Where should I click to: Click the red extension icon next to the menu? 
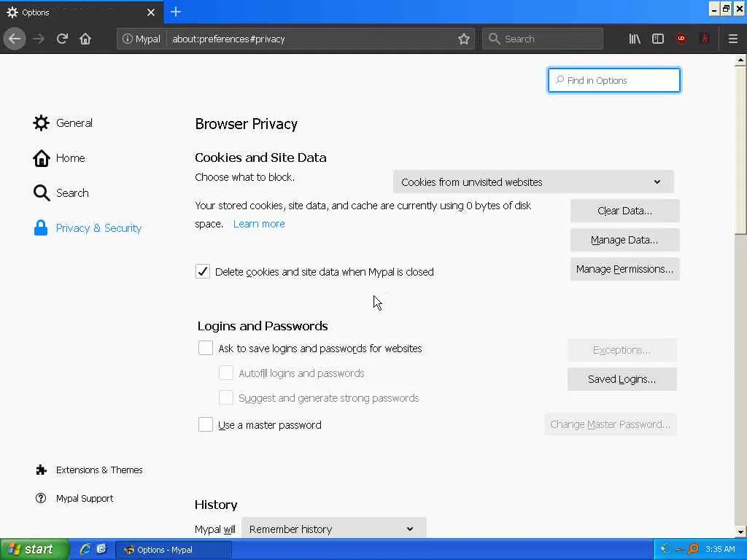[x=705, y=39]
